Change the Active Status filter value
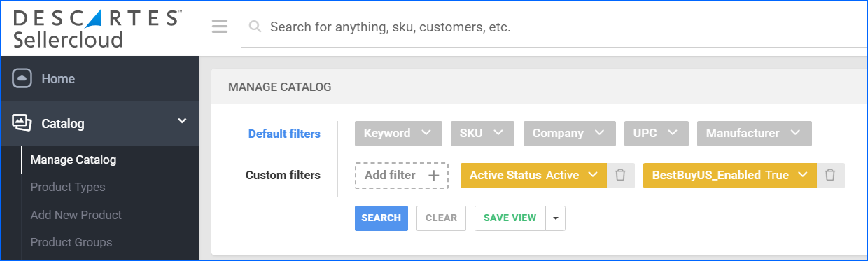This screenshot has height=261, width=868. point(533,176)
